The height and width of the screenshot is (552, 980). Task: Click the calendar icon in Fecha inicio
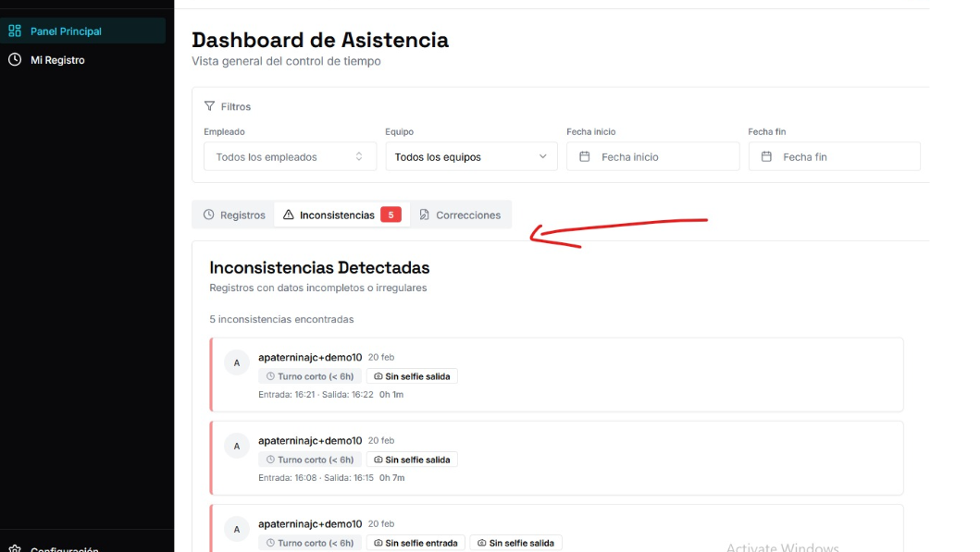point(584,157)
